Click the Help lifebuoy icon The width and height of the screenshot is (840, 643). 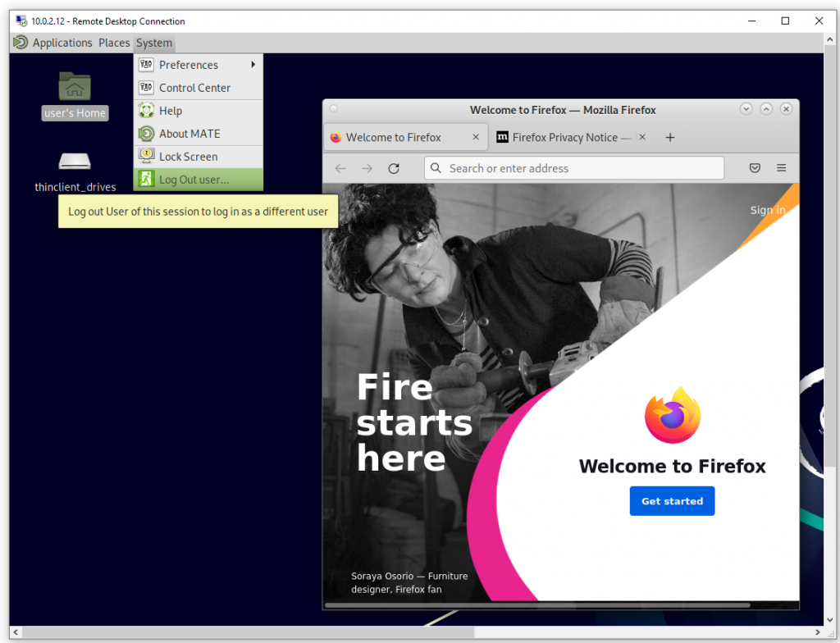[146, 111]
